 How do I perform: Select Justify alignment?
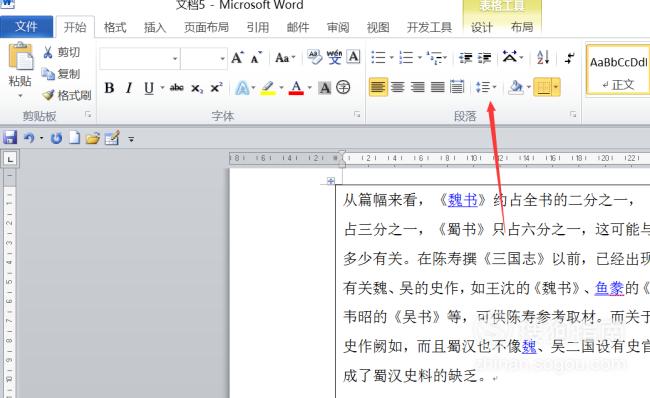click(x=437, y=87)
